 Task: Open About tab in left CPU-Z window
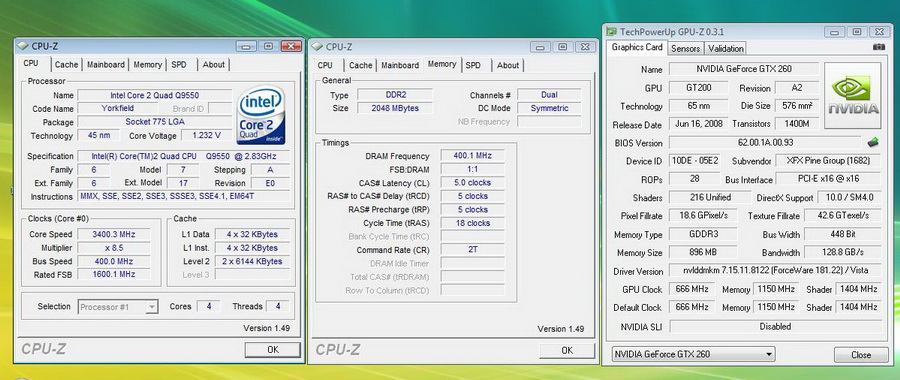point(214,65)
